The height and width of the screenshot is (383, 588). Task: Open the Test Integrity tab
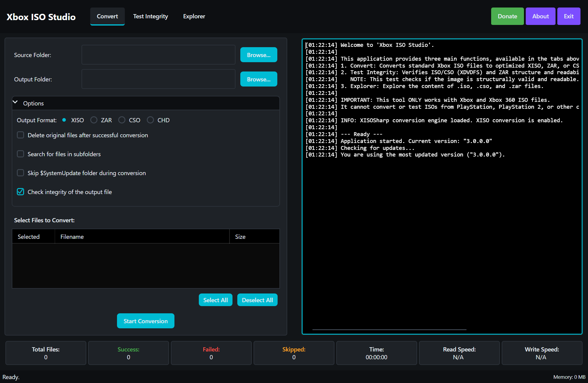click(x=151, y=17)
